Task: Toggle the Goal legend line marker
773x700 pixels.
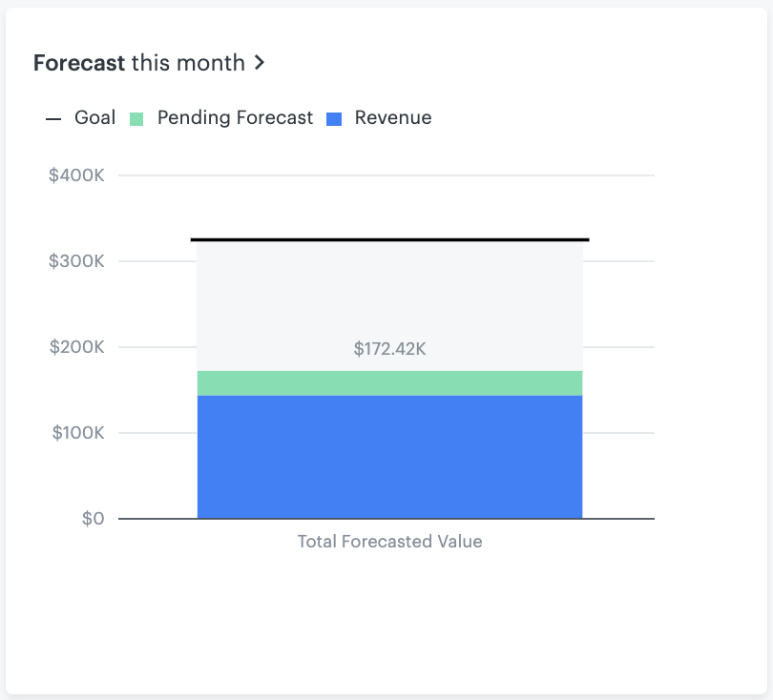Action: (x=53, y=119)
